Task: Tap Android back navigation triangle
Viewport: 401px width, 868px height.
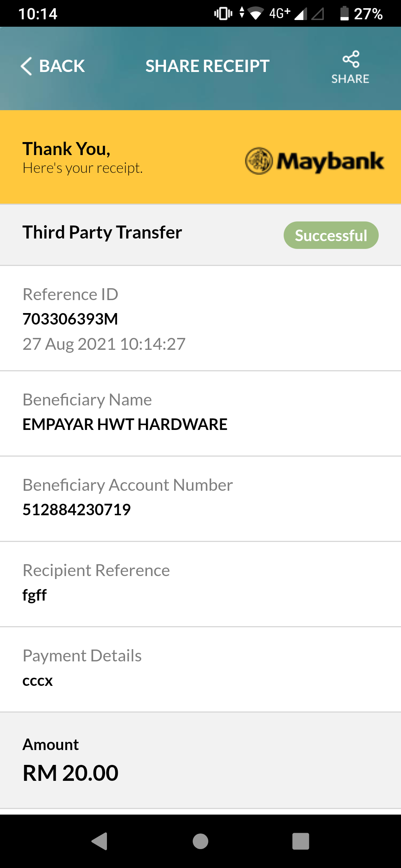Action: [100, 841]
